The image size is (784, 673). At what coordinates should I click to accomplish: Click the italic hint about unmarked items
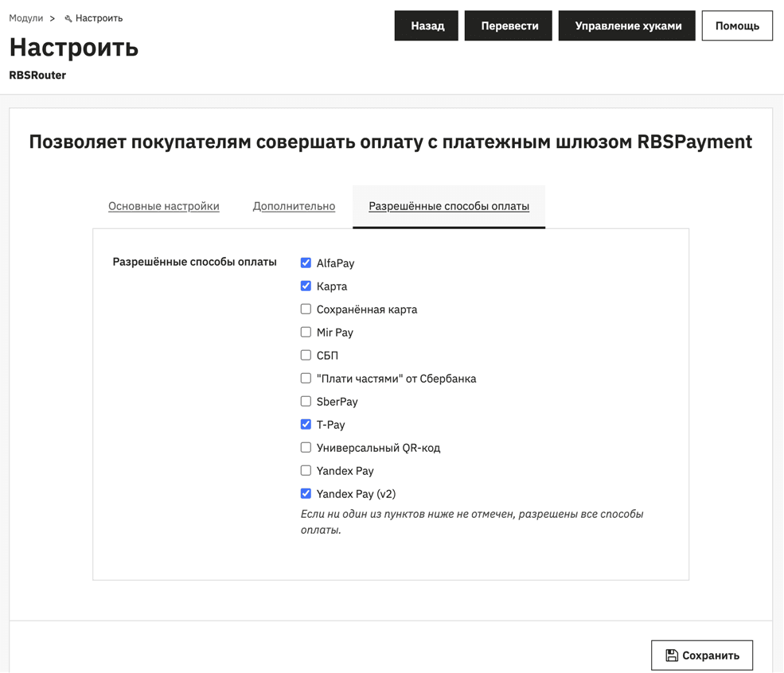tap(471, 522)
